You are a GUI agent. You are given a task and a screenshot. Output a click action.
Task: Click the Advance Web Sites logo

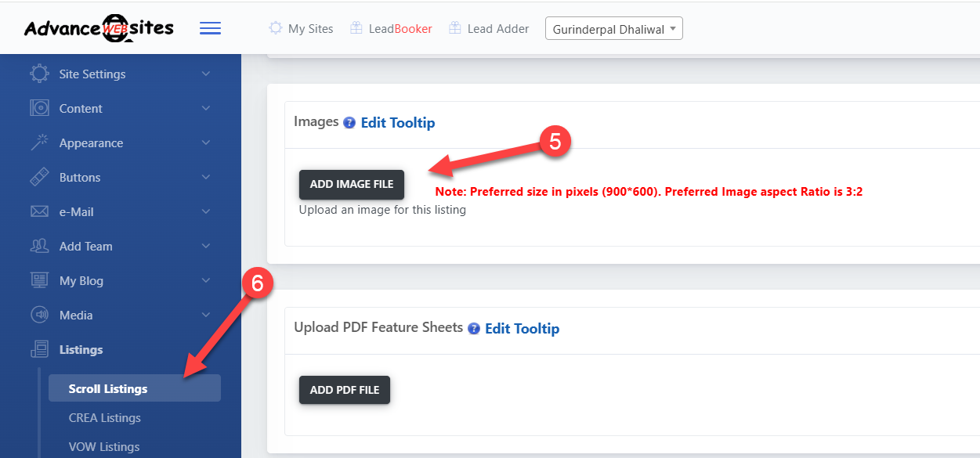99,29
